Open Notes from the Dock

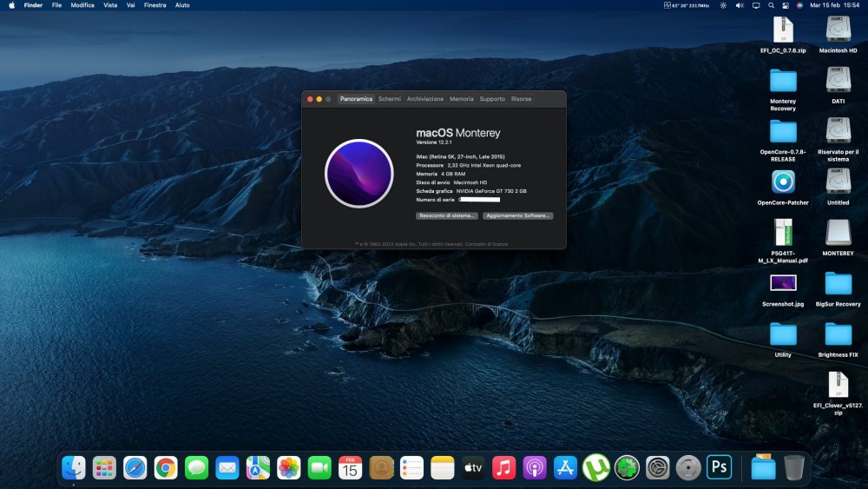click(443, 468)
